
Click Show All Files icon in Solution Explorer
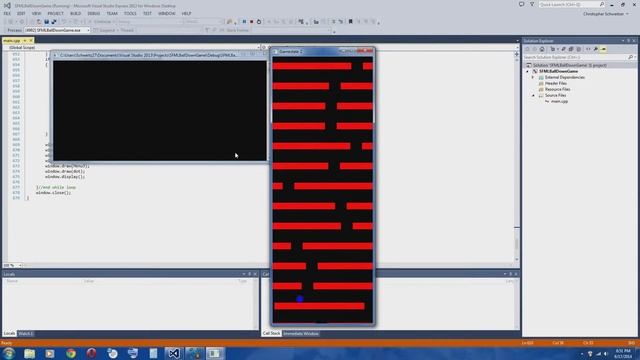578,49
